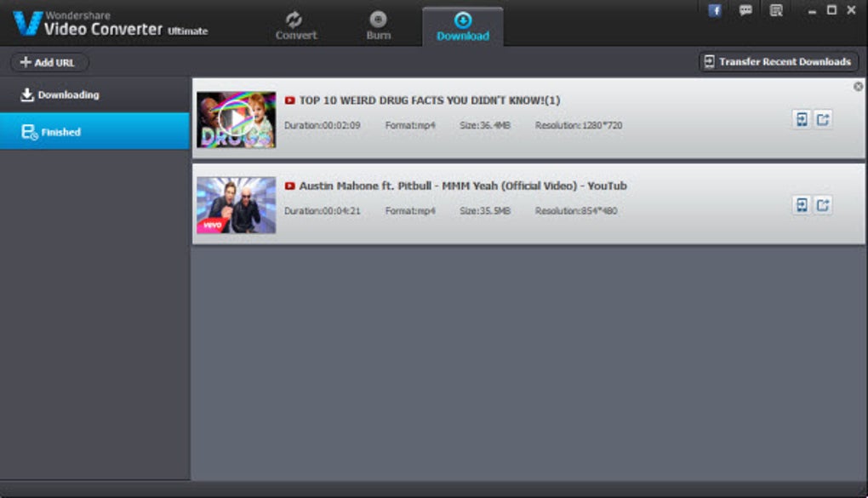Image resolution: width=868 pixels, height=498 pixels.
Task: Click the YouTube icon beside DRUG FACTS title
Action: pos(289,100)
